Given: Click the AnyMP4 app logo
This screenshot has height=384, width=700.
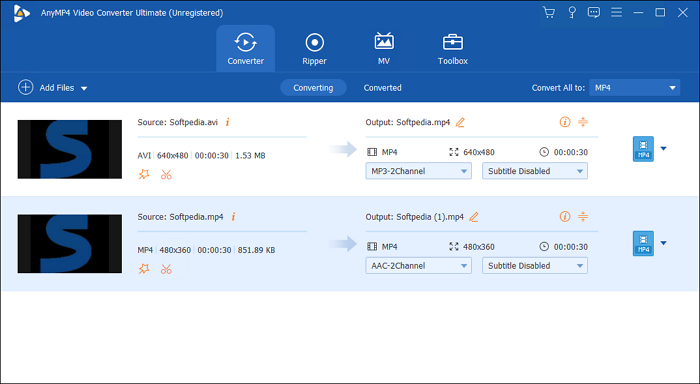Looking at the screenshot, I should (x=21, y=13).
